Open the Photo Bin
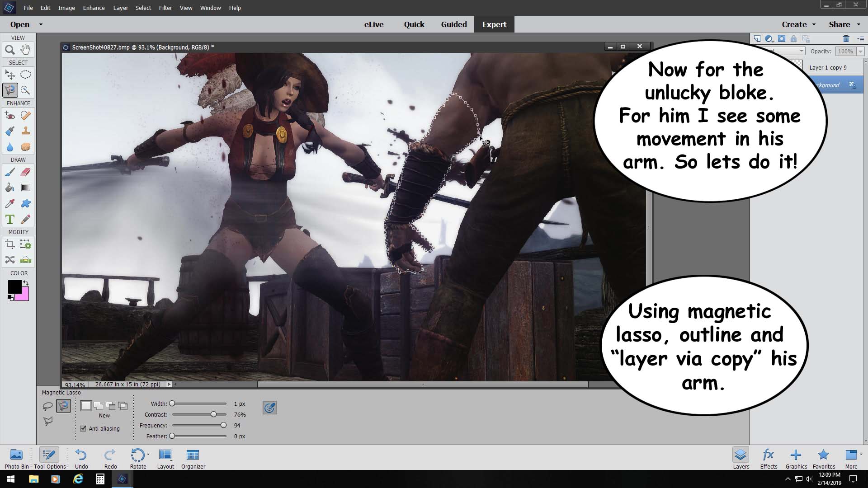Screen dimensions: 868x488 tap(17, 458)
